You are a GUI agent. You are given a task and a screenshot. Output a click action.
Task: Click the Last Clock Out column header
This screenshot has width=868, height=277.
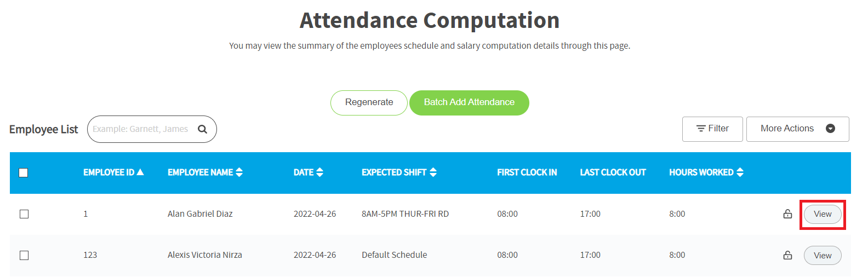[x=613, y=172]
